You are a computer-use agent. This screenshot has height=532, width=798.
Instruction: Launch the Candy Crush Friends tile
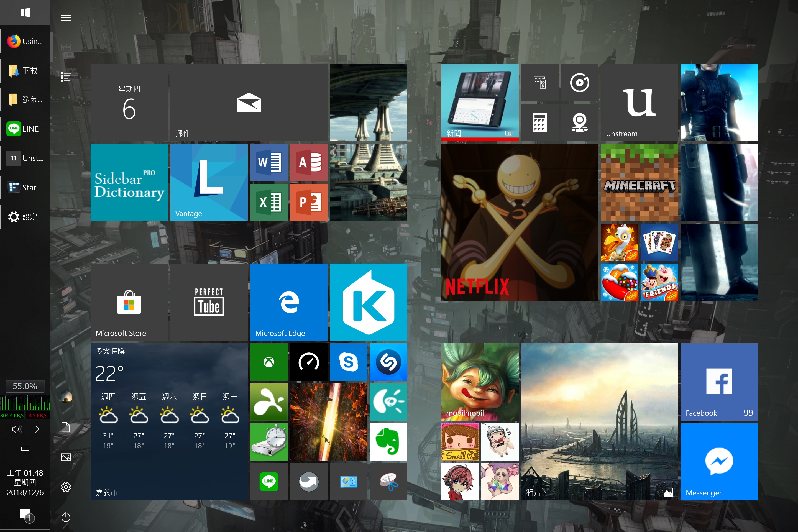point(659,282)
